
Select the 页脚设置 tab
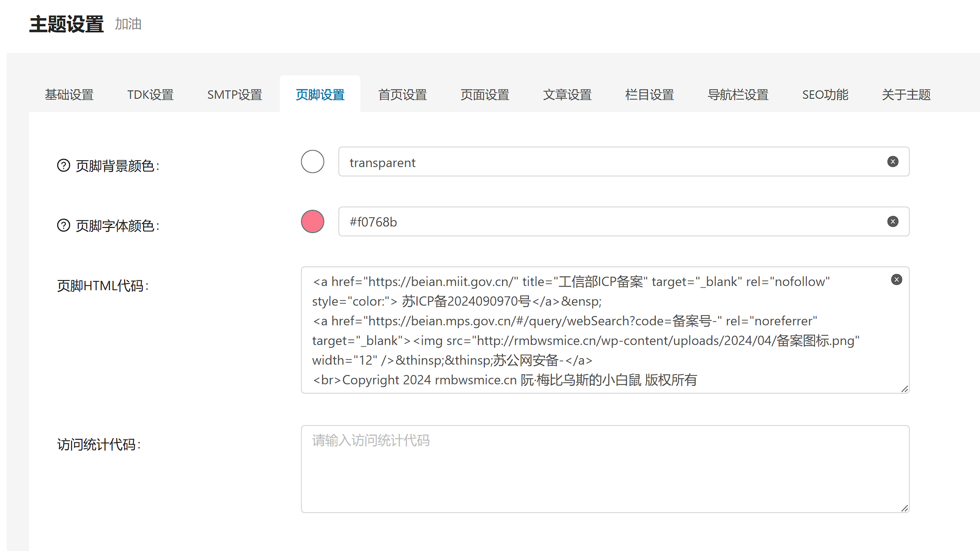320,95
